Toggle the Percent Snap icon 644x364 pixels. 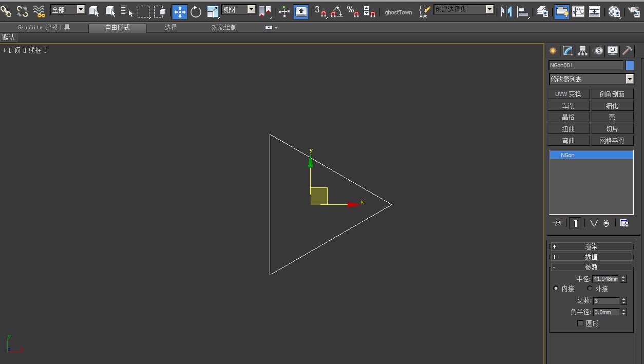pyautogui.click(x=353, y=11)
